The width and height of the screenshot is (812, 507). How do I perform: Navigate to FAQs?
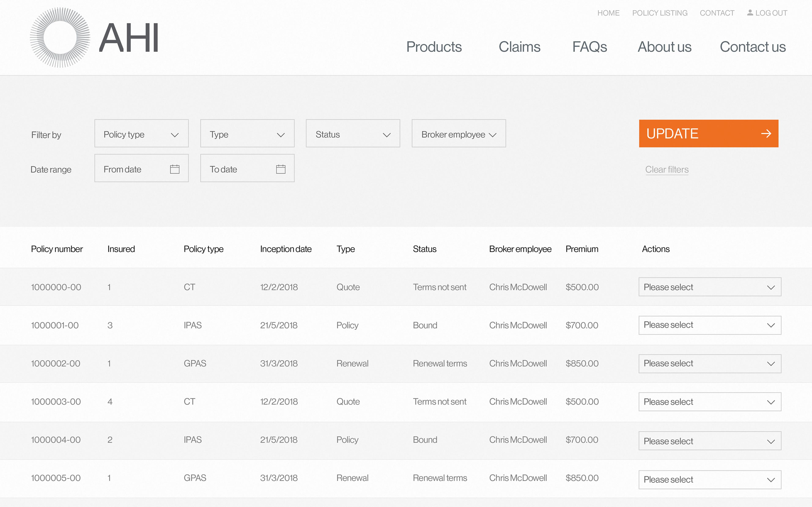(589, 47)
